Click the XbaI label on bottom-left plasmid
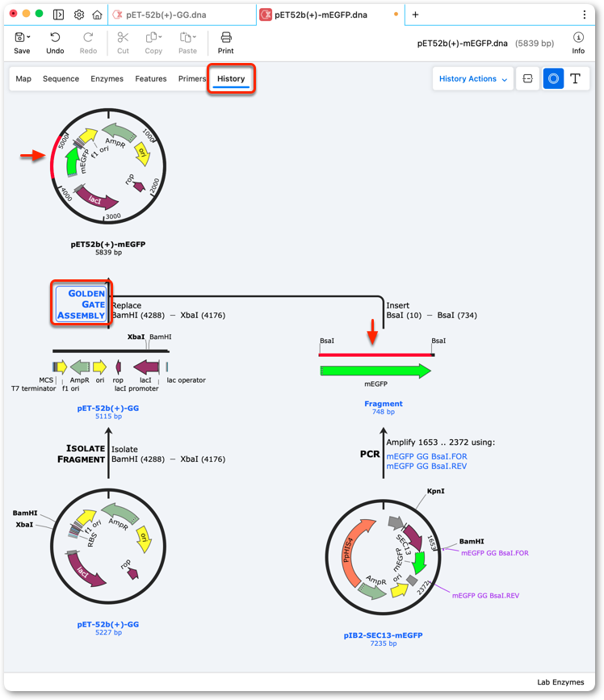This screenshot has width=604, height=700. tap(24, 525)
